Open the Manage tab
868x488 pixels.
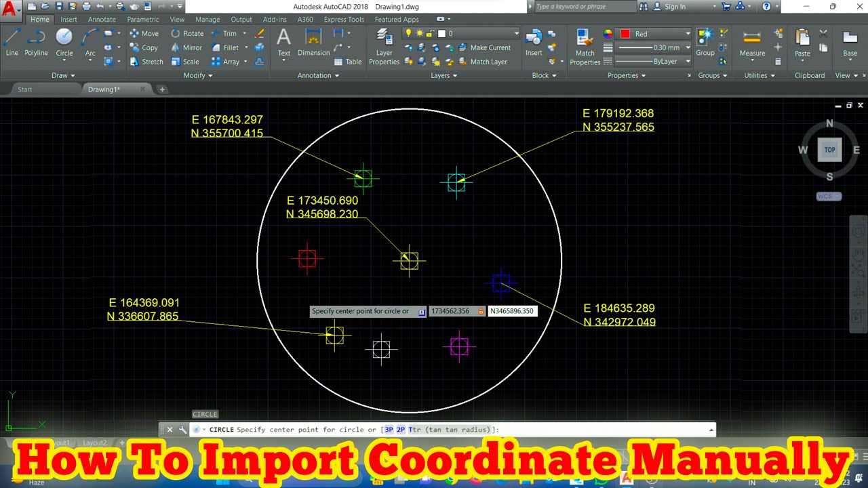click(208, 20)
